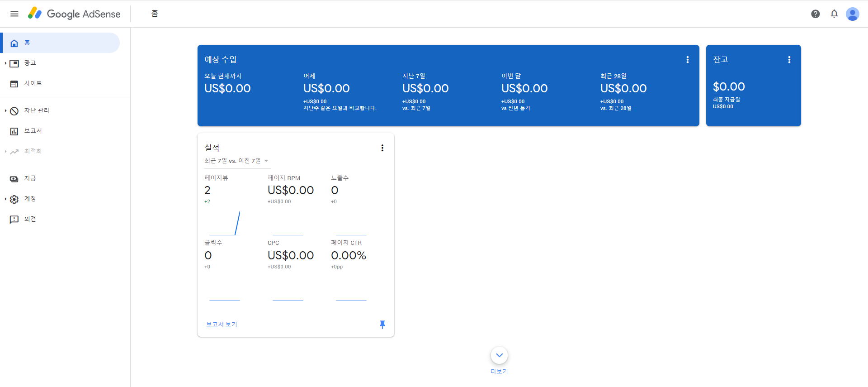The width and height of the screenshot is (868, 387).
Task: Click the 이번 달 earnings value
Action: coord(524,88)
